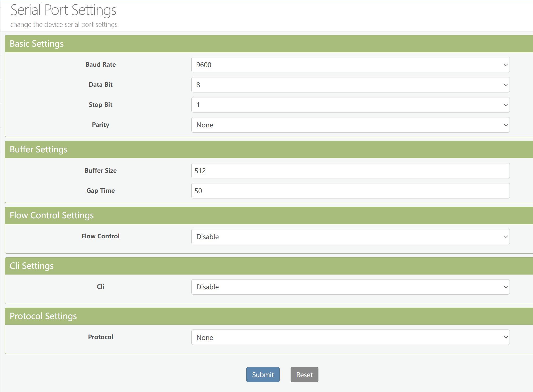
Task: Click the Serial Port Settings title
Action: click(x=63, y=10)
